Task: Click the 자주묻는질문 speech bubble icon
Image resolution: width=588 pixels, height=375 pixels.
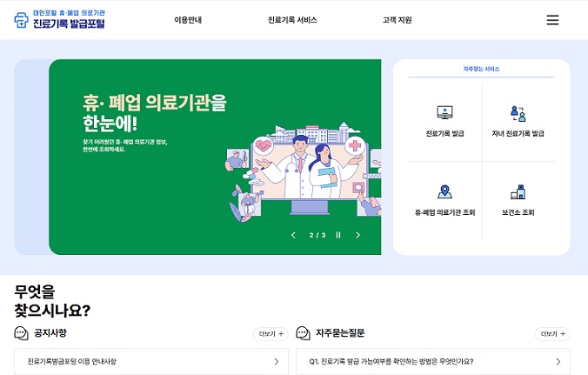Action: (304, 333)
